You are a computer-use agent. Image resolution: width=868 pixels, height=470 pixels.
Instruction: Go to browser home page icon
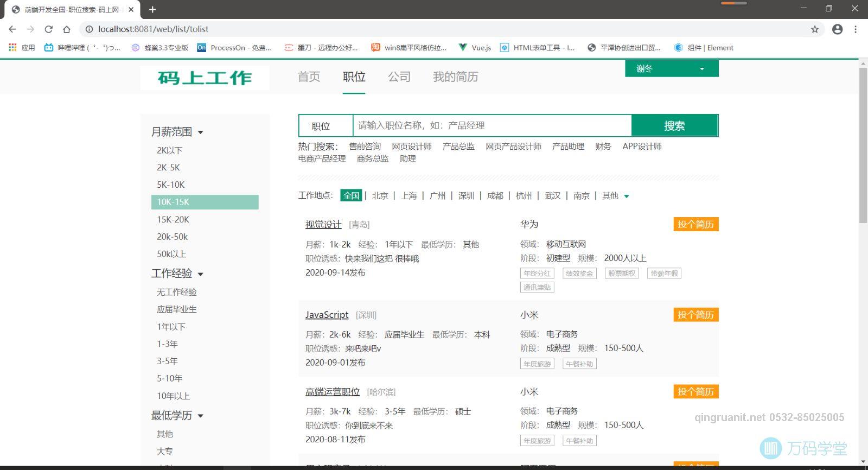click(x=66, y=29)
